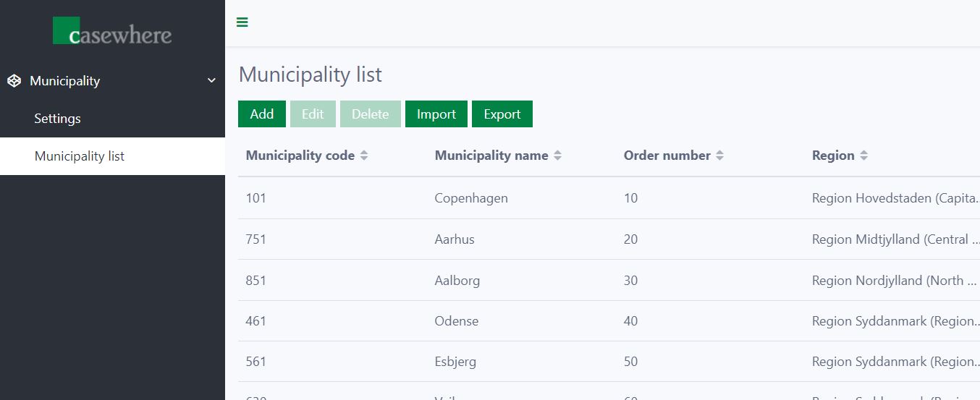The image size is (980, 400).
Task: Select the Aarhus municipality row
Action: [x=455, y=239]
